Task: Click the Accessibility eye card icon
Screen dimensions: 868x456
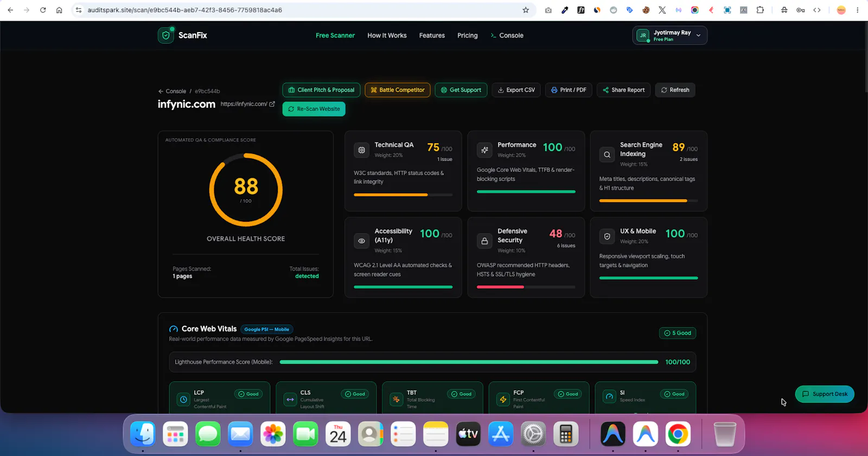Action: point(361,241)
